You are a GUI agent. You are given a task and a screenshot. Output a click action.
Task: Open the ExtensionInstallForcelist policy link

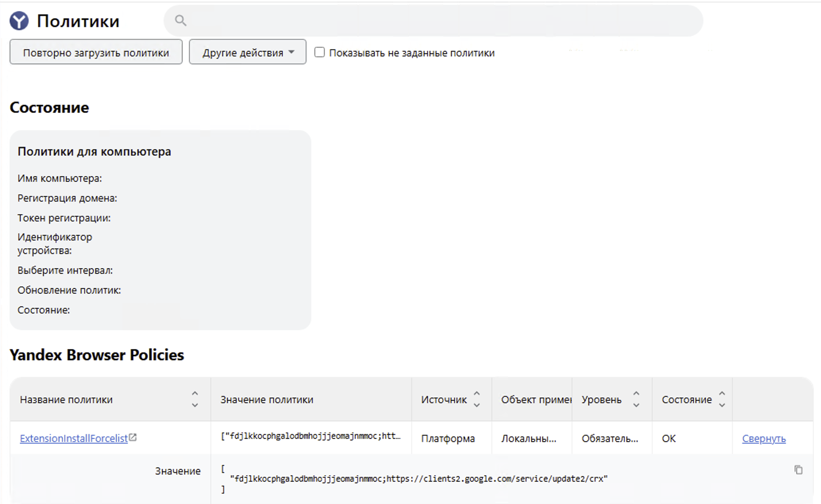[74, 439]
